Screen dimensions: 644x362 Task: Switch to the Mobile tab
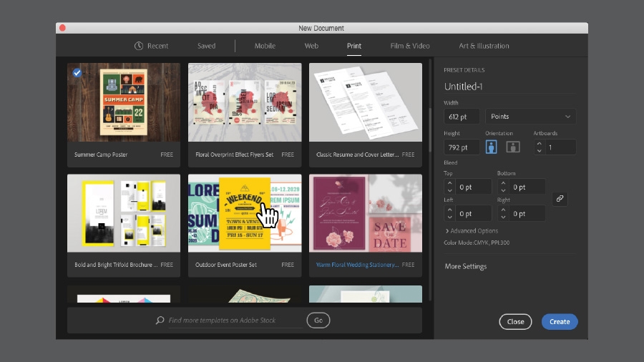tap(265, 46)
